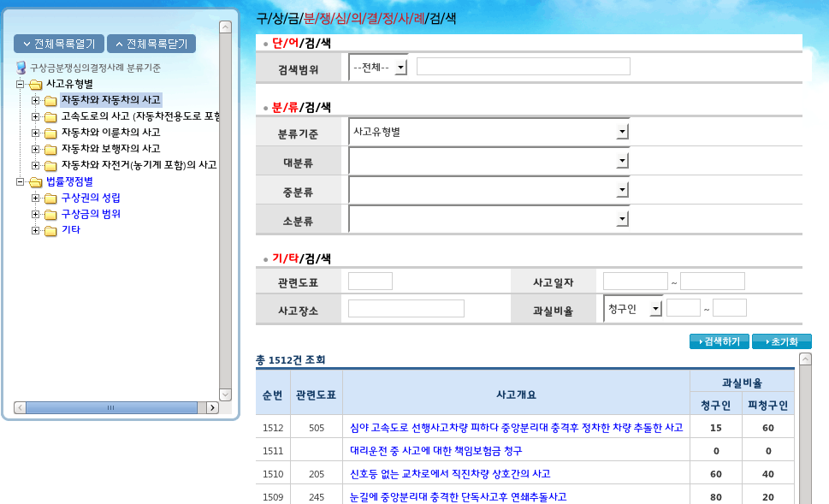Click tree panel horizontal scrollbar thumb
The height and width of the screenshot is (504, 829).
(x=111, y=408)
